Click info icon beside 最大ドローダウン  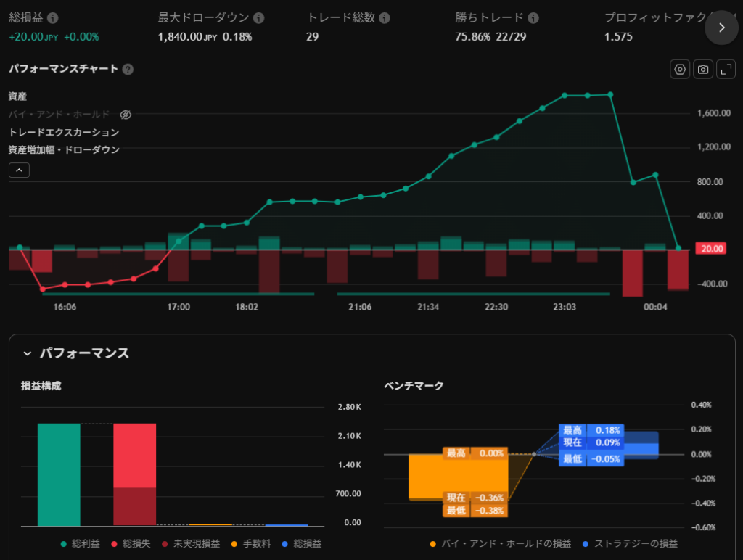pos(259,18)
